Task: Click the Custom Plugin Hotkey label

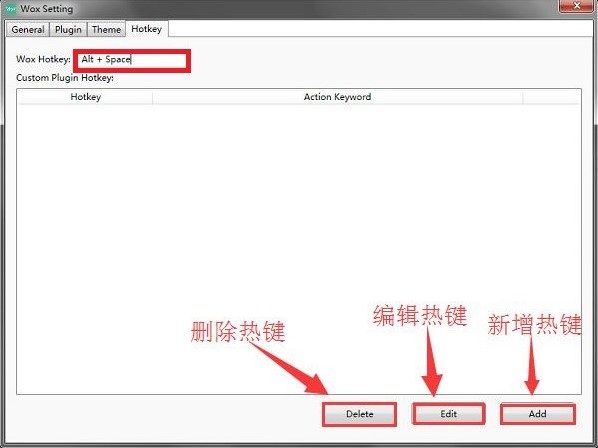Action: point(65,78)
